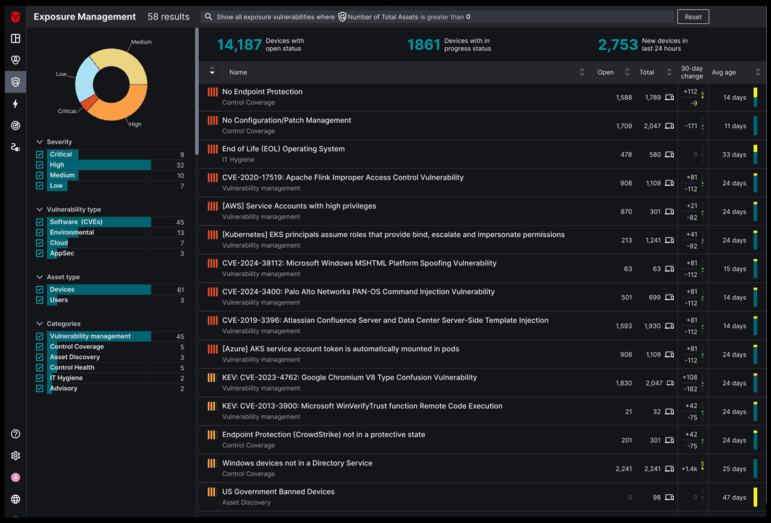Uncheck the Control Coverage category checkbox
771x523 pixels.
pyautogui.click(x=40, y=347)
